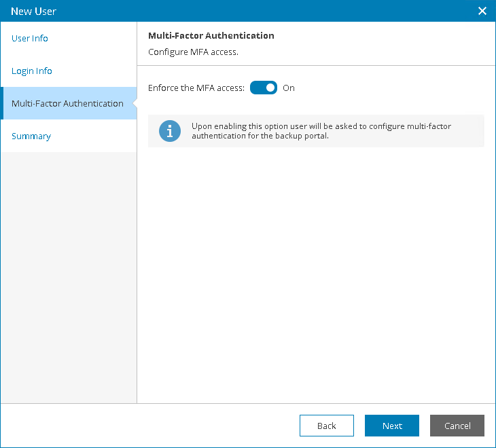The height and width of the screenshot is (448, 496).
Task: Click the blank content area below the info message
Action: 316,272
